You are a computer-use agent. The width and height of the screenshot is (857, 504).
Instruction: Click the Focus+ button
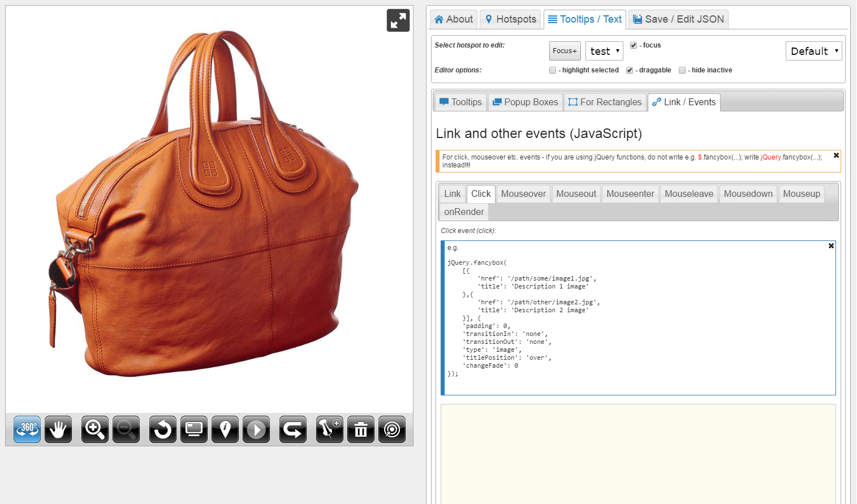coord(565,51)
